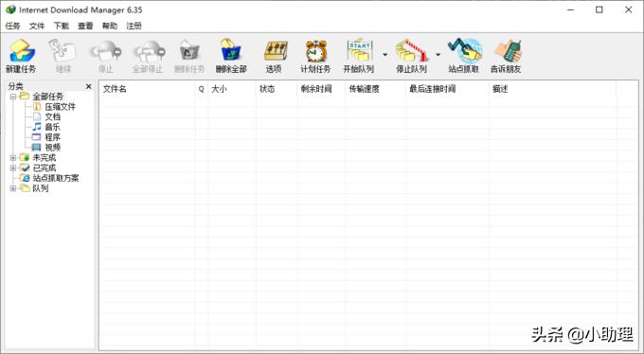This screenshot has width=644, height=354.
Task: Sort by the 大小 column header
Action: [x=232, y=89]
